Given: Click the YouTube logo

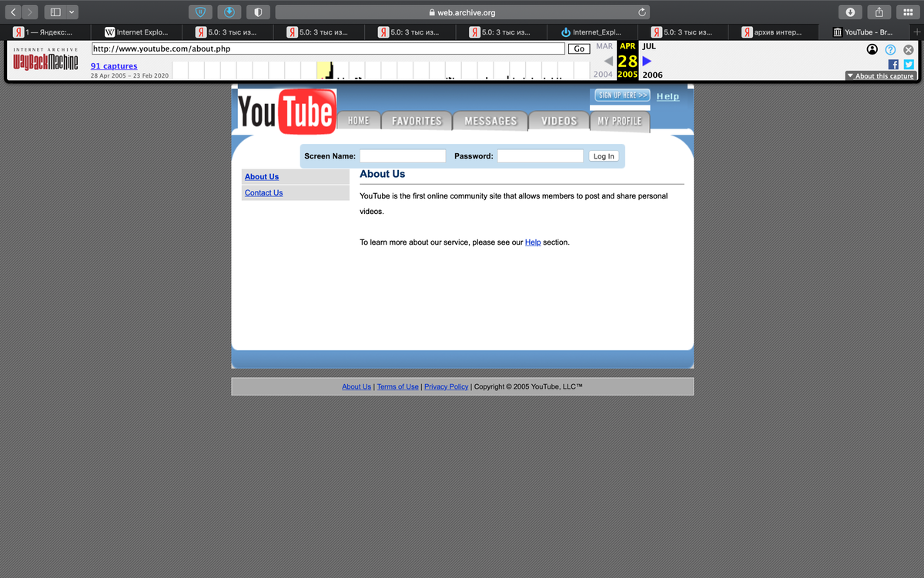Looking at the screenshot, I should pyautogui.click(x=286, y=112).
